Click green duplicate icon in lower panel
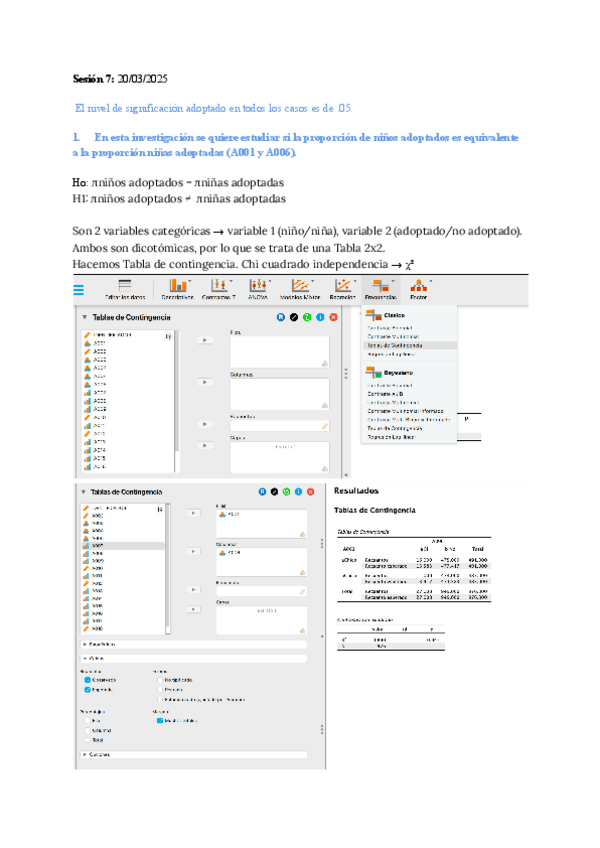The image size is (600, 848). click(x=286, y=492)
